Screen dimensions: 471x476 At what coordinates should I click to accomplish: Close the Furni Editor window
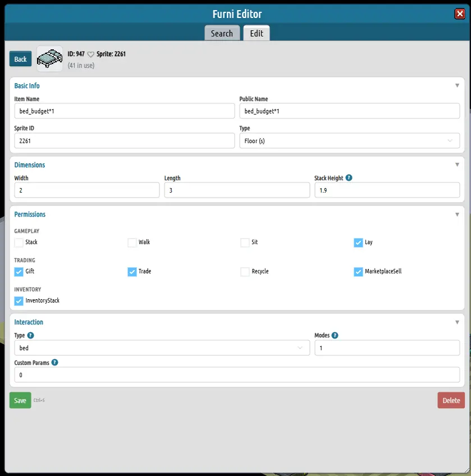click(x=460, y=13)
